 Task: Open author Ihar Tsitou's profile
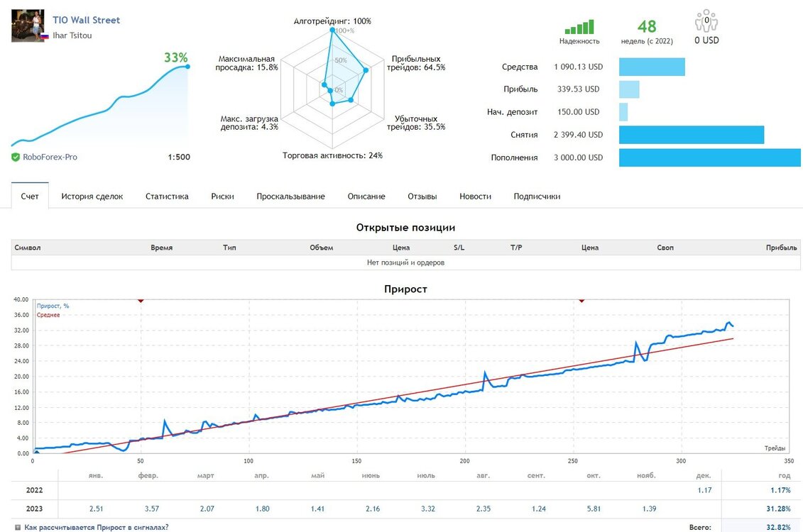[72, 35]
